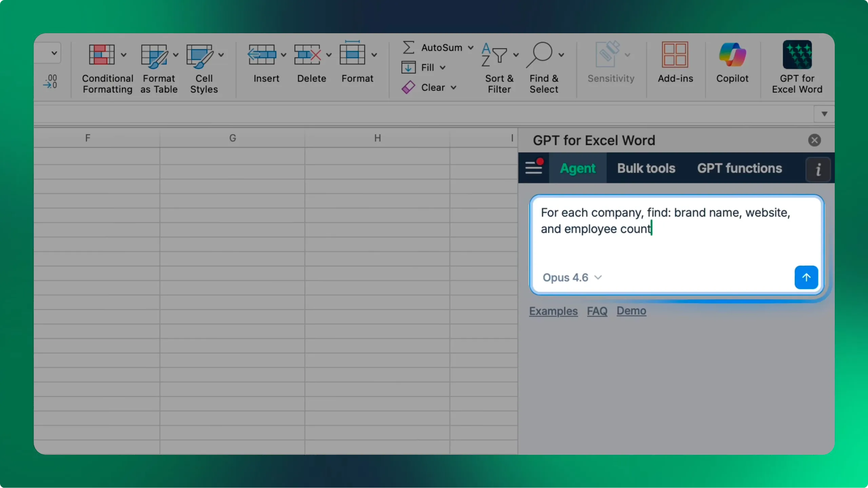The height and width of the screenshot is (488, 868).
Task: Click the Find & Select magnifier icon
Action: click(539, 54)
